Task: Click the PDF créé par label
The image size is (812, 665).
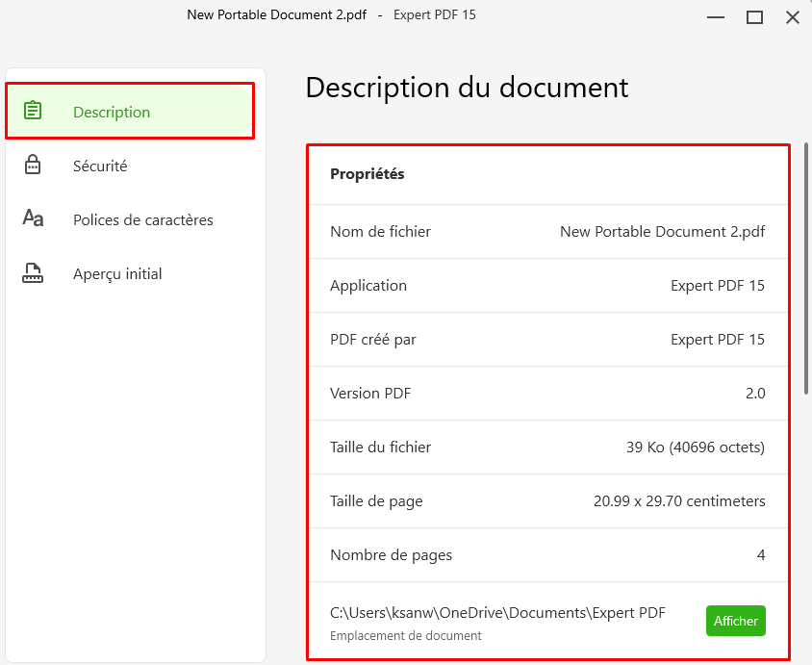Action: (373, 339)
